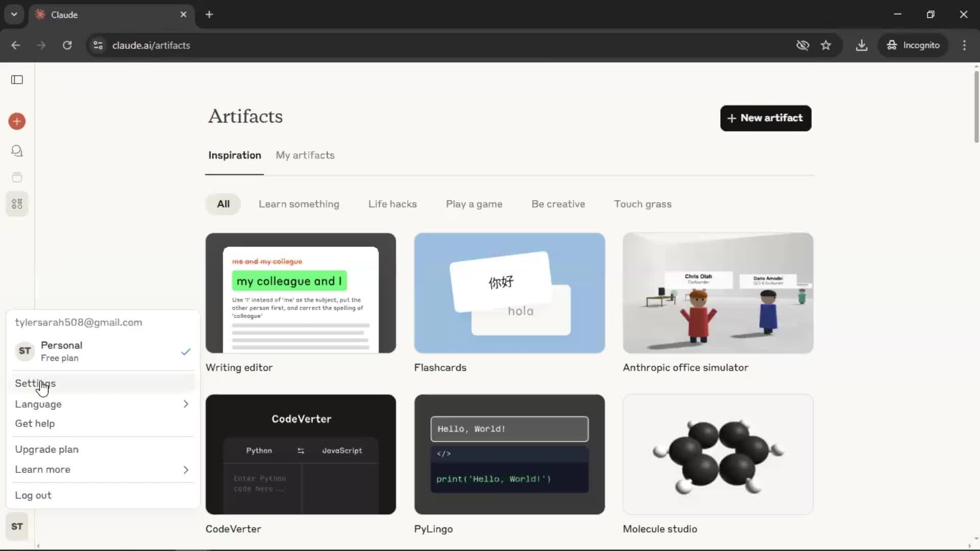This screenshot has height=551, width=980.
Task: Open the Chrome three-dot menu
Action: pos(964,45)
